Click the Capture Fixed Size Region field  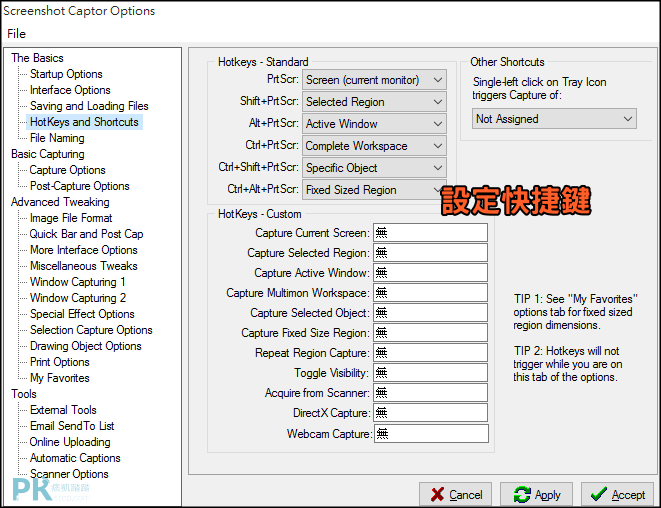pos(430,333)
